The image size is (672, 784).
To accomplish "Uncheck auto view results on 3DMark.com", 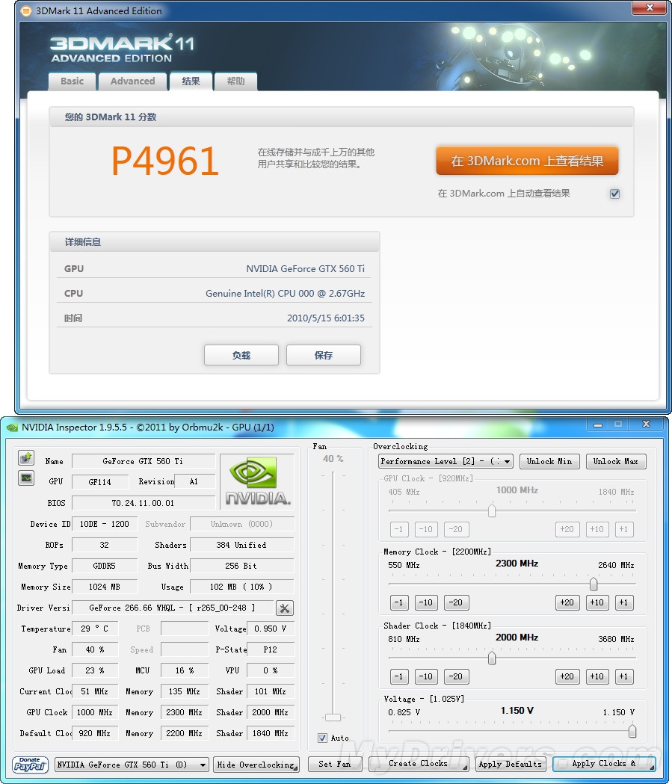I will pos(614,194).
